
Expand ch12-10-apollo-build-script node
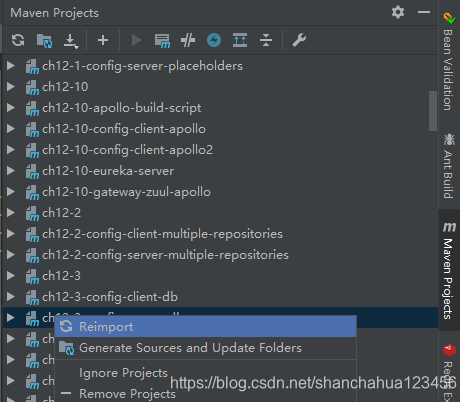click(x=11, y=108)
